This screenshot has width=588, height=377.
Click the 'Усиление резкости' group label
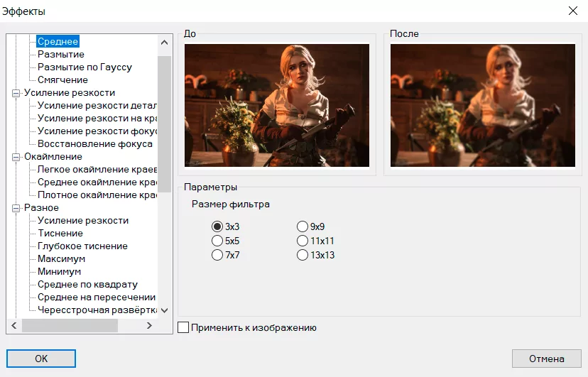(x=70, y=92)
